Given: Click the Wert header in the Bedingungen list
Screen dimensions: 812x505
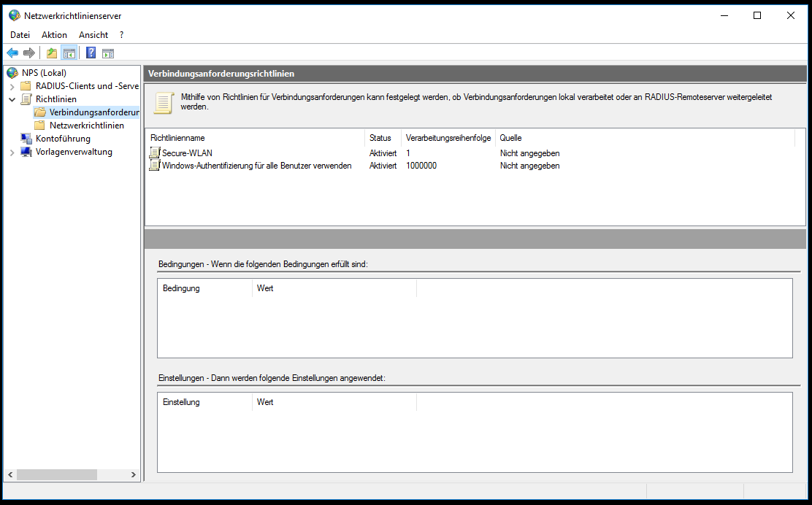Looking at the screenshot, I should click(334, 288).
